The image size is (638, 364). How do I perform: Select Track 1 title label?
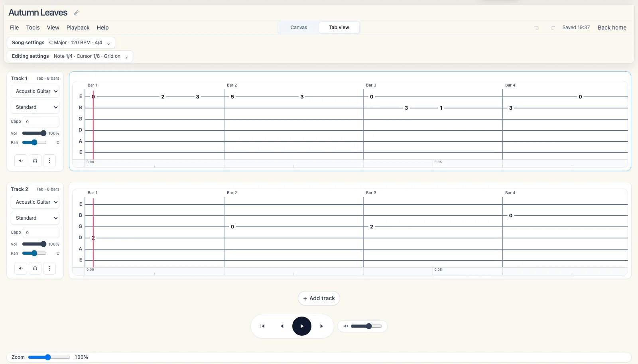(19, 79)
